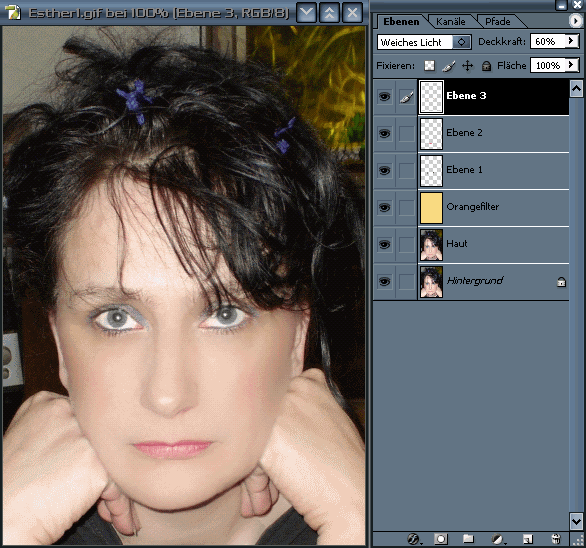Click layers list scroll down arrow

pyautogui.click(x=576, y=521)
